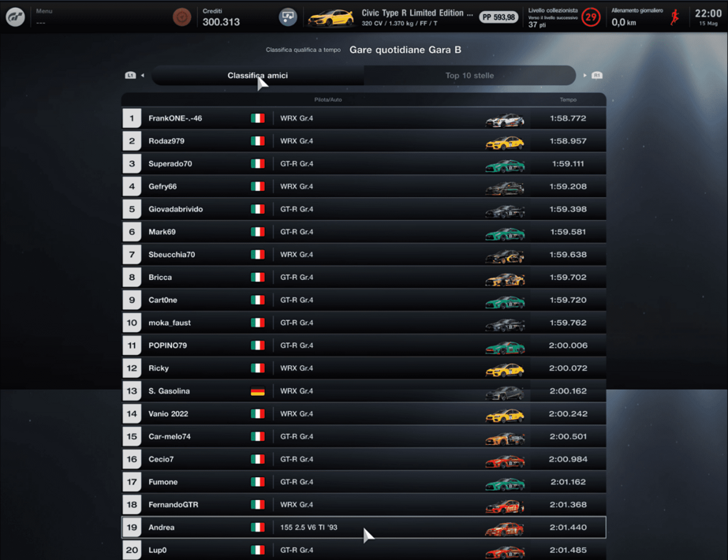Click the red running man workout icon
The width and height of the screenshot is (728, 560).
click(674, 17)
